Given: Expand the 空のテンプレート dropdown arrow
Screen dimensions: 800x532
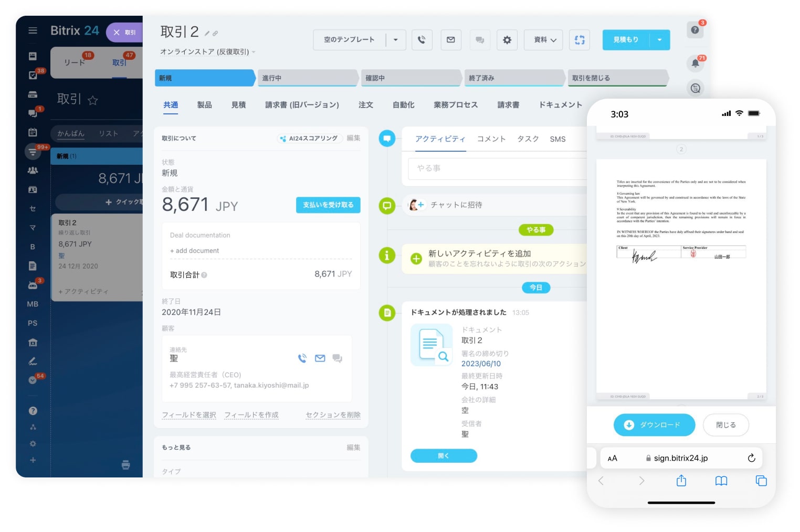Looking at the screenshot, I should [396, 40].
